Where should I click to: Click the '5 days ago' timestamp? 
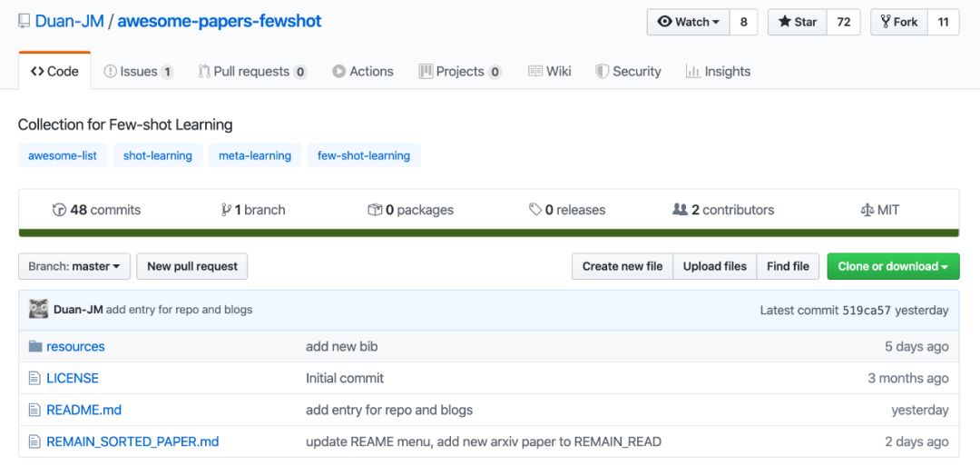[x=916, y=346]
